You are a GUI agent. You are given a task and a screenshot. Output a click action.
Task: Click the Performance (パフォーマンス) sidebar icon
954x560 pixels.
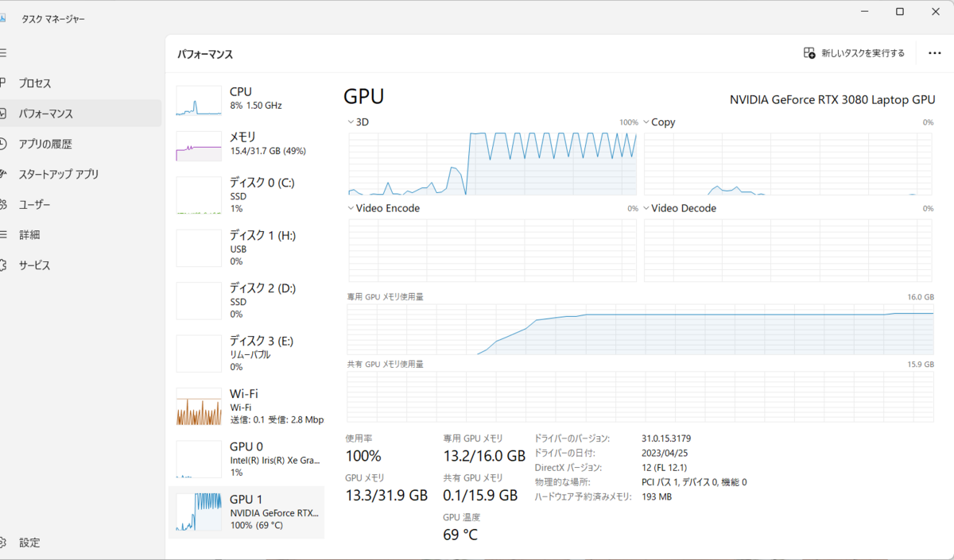click(2, 114)
